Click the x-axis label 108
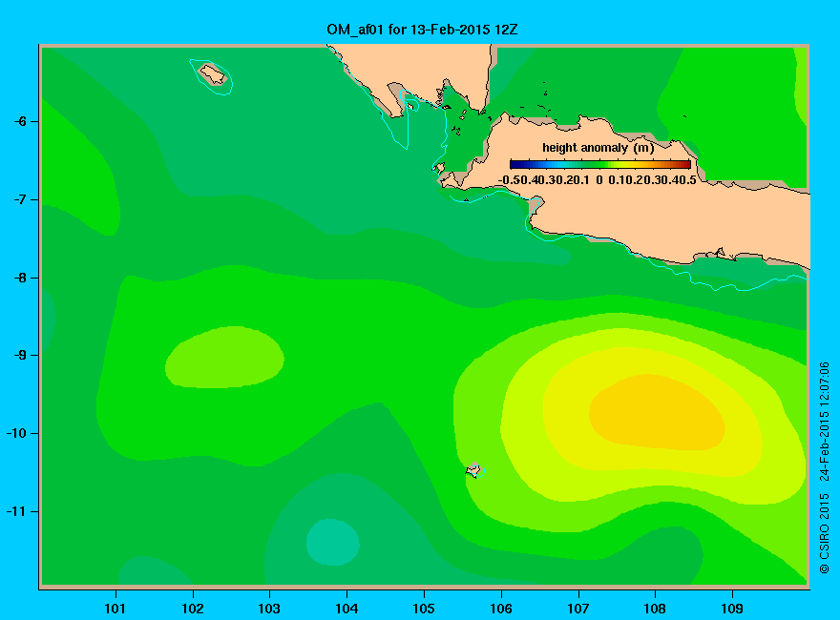The height and width of the screenshot is (620, 840). coord(655,609)
